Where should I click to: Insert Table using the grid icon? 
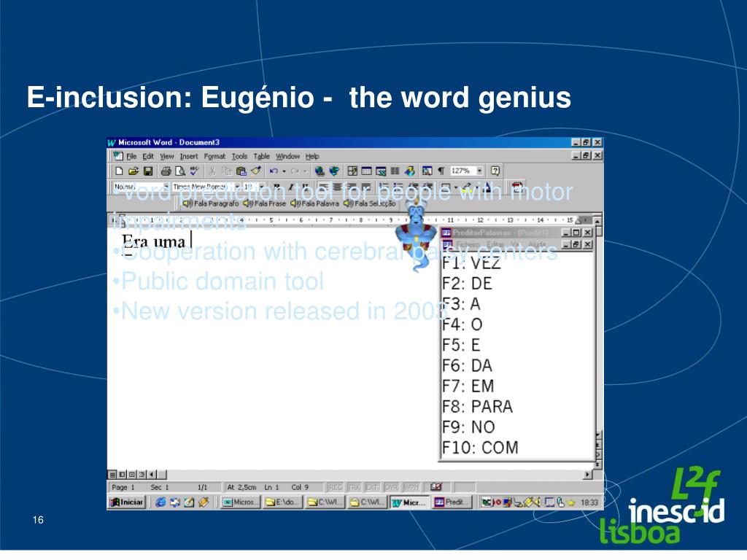coord(366,171)
